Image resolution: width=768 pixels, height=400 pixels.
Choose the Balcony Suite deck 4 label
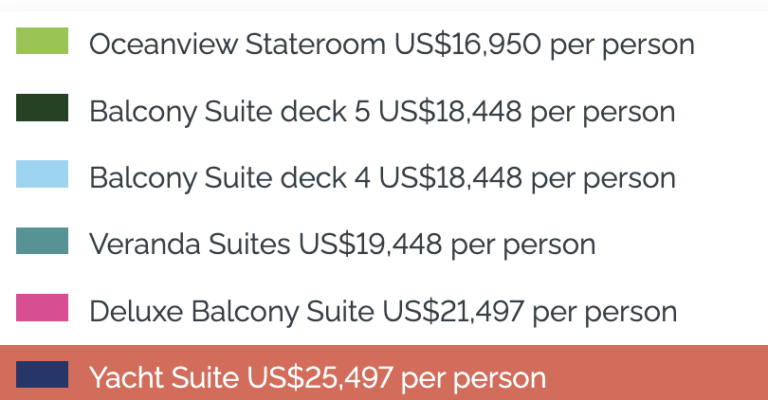tap(229, 178)
